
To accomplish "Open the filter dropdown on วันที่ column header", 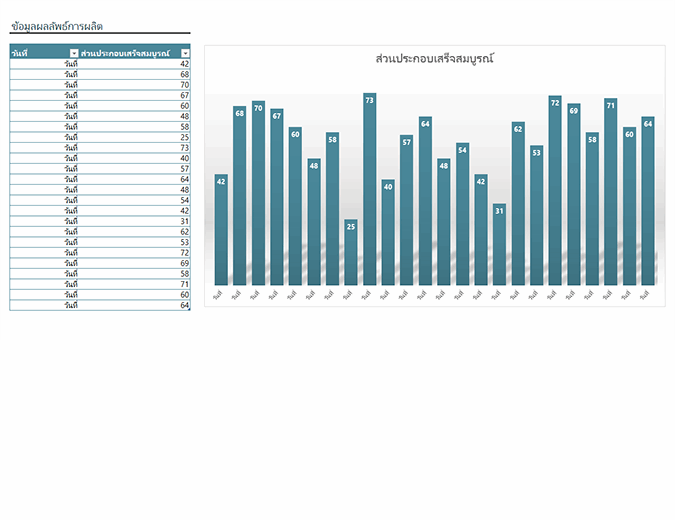I will coord(74,52).
